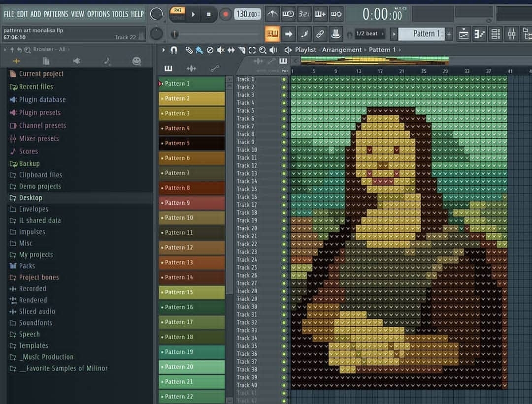532x404 pixels.
Task: Toggle loop recording icon
Action: (336, 14)
